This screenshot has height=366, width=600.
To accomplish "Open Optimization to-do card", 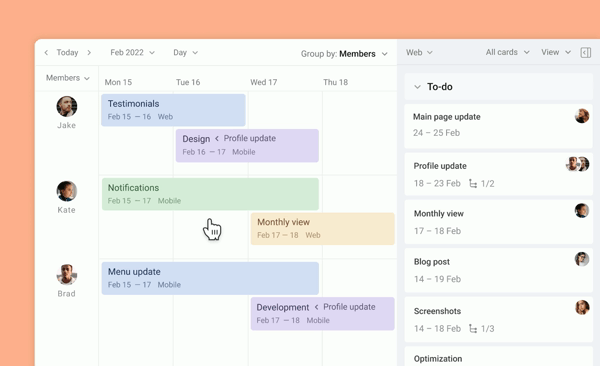I will (498, 356).
